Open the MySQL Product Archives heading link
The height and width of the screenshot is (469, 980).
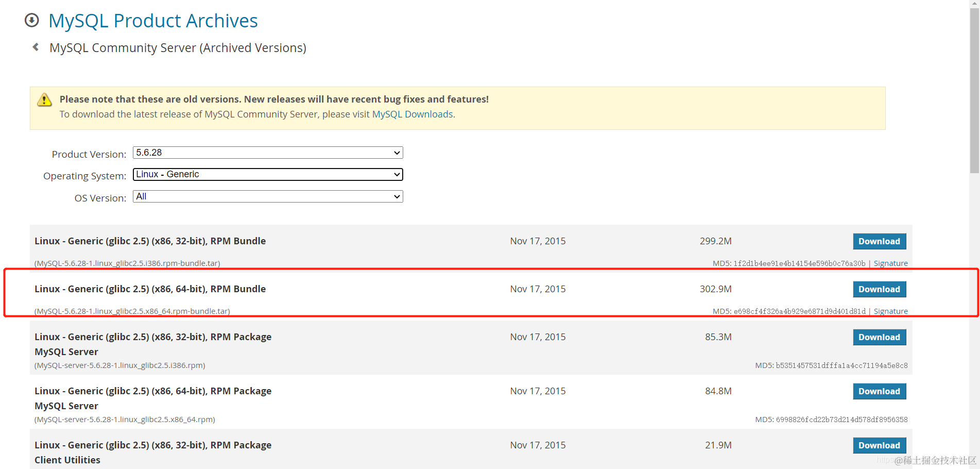click(x=153, y=21)
